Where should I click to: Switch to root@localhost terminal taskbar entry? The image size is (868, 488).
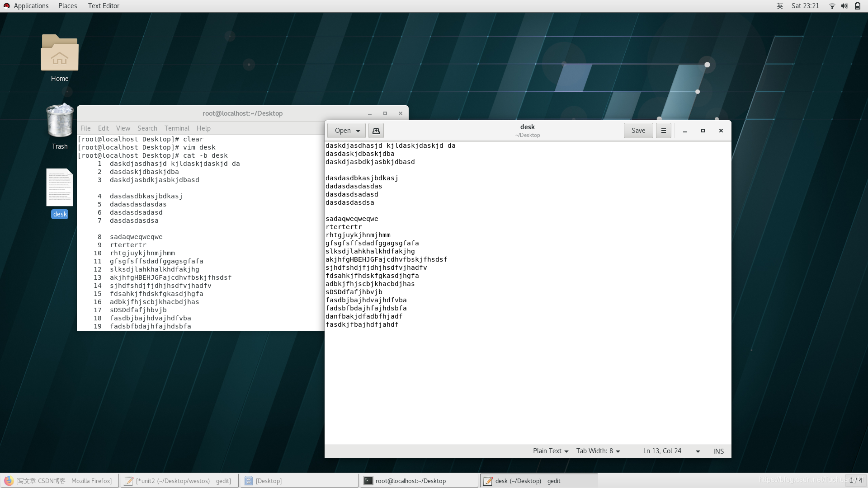[x=419, y=481]
